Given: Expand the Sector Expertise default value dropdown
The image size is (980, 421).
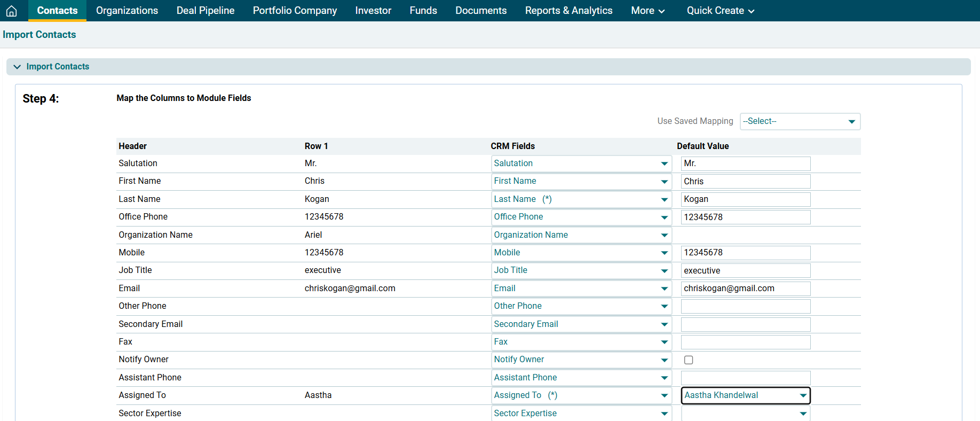Looking at the screenshot, I should (745, 414).
